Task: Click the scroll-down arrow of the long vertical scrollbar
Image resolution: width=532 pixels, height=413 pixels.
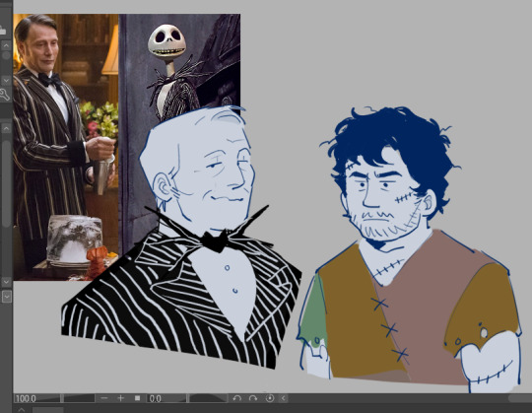Action: click(x=6, y=282)
